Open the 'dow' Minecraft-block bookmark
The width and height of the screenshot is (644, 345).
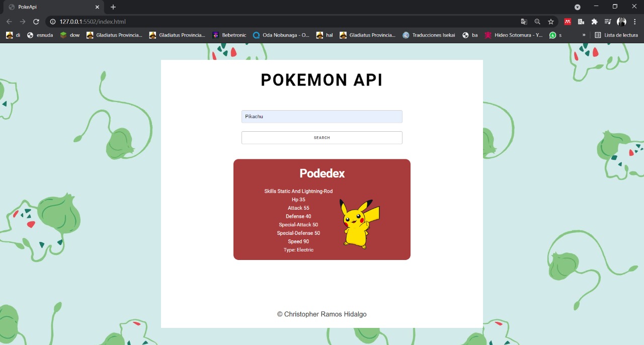(69, 35)
